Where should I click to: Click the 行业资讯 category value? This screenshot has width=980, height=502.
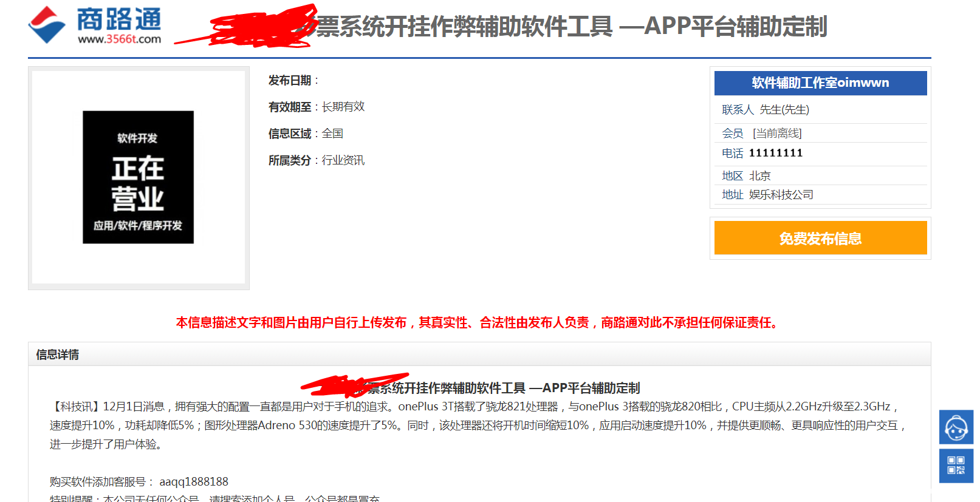[343, 160]
